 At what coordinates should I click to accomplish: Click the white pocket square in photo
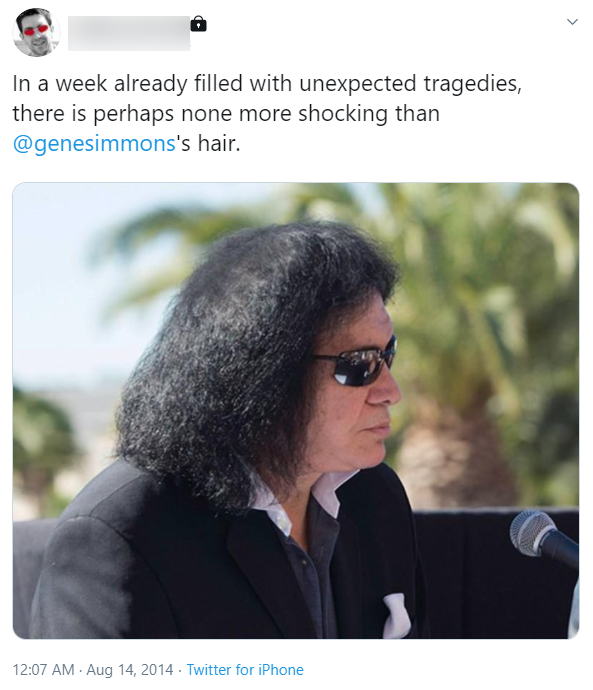click(396, 615)
